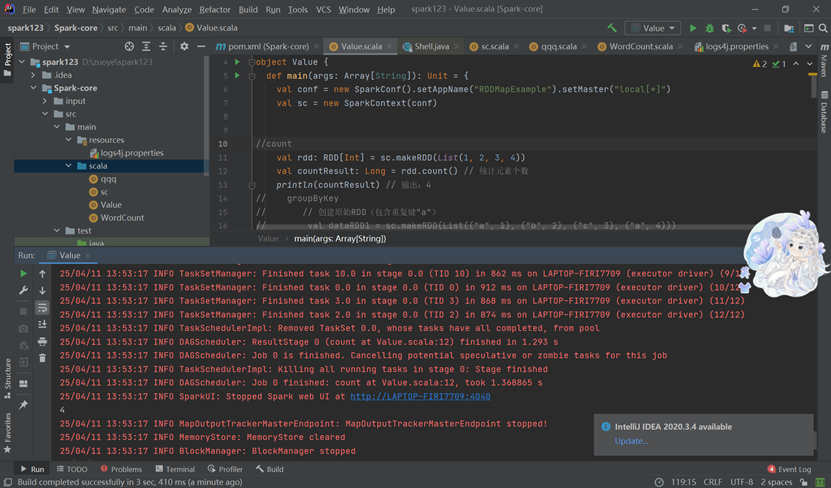Open the Maven tool window
Viewport: 831px width, 488px height.
pos(824,60)
